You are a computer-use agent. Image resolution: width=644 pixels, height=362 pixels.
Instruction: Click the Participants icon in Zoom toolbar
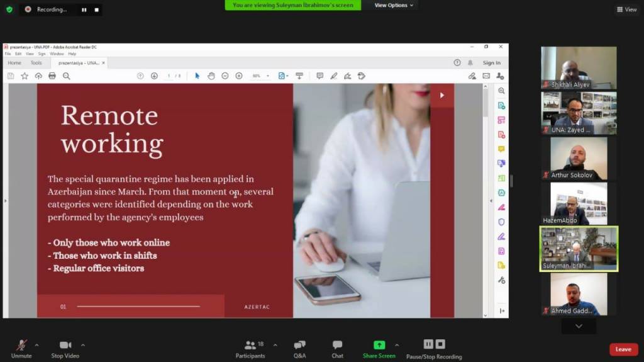pyautogui.click(x=250, y=345)
